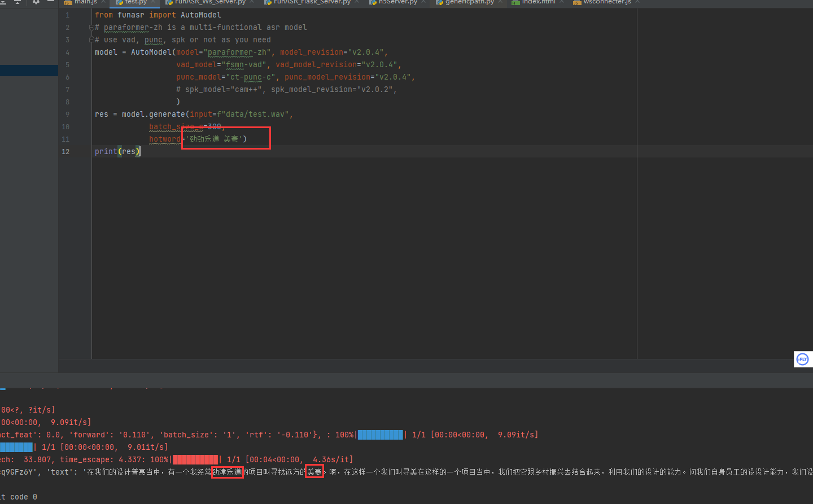Open the FunASR_ws_Server.py tab
This screenshot has height=504, width=813.
click(209, 2)
